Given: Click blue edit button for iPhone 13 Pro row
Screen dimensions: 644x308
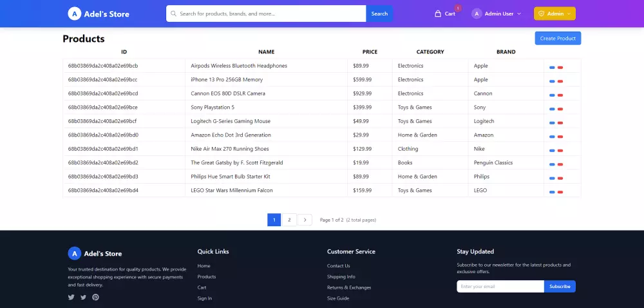Looking at the screenshot, I should 552,81.
